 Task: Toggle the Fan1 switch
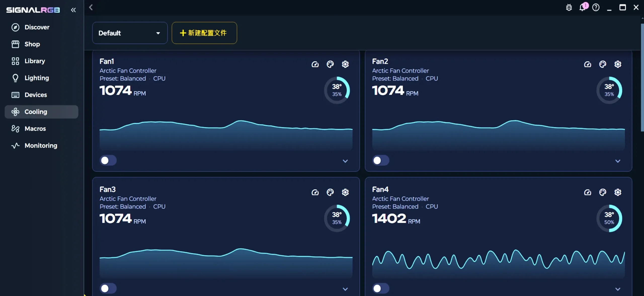click(108, 160)
